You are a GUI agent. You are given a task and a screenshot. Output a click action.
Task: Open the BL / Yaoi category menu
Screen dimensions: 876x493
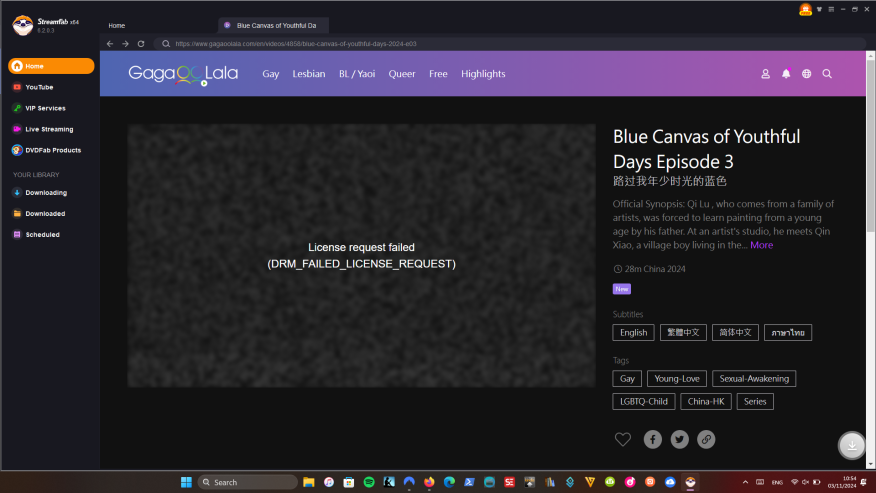click(357, 74)
